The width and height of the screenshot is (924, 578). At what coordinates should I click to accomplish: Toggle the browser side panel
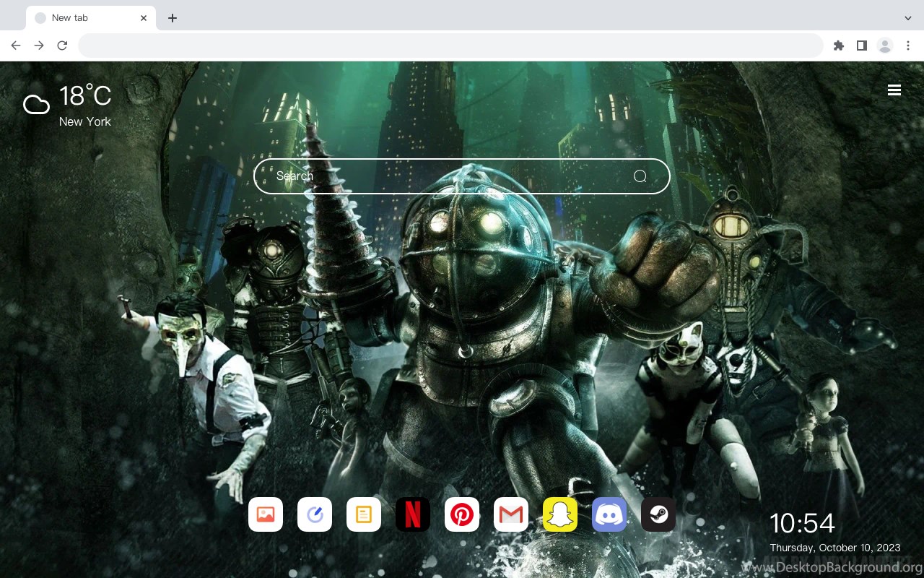coord(861,46)
